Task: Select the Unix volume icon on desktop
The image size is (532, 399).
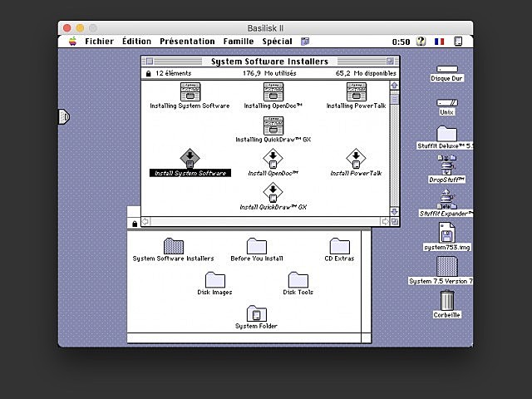Action: 447,102
